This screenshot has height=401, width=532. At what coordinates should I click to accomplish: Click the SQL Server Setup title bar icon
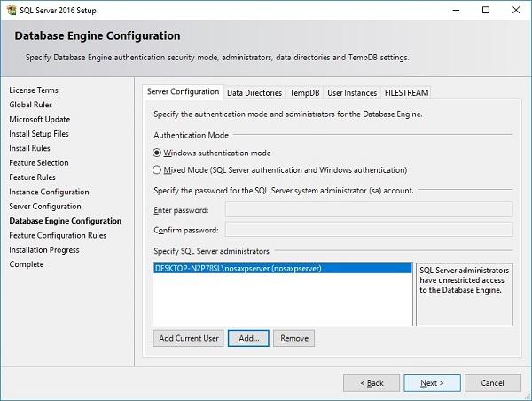pos(10,10)
